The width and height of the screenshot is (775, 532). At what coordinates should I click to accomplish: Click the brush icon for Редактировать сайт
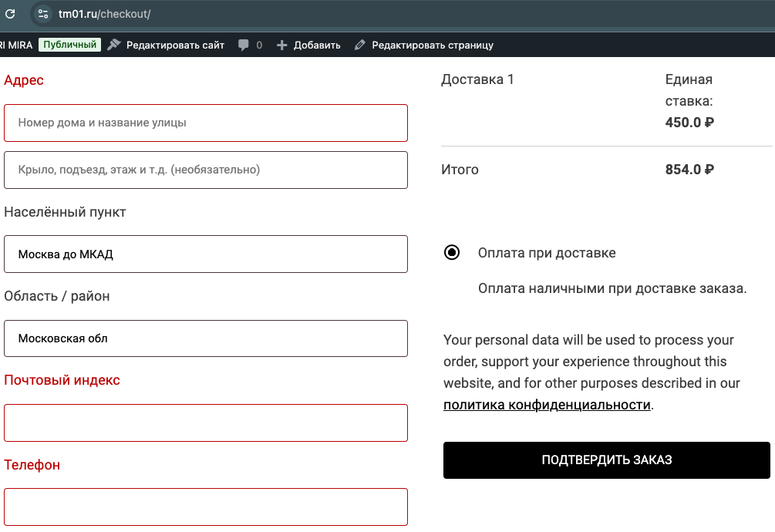(114, 45)
